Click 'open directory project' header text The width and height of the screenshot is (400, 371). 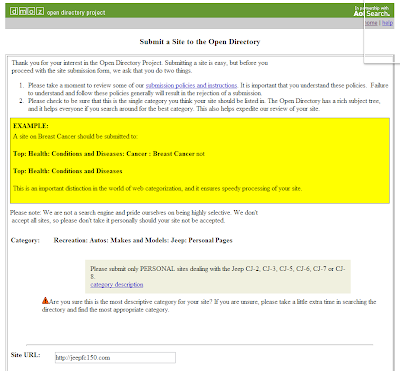click(76, 13)
